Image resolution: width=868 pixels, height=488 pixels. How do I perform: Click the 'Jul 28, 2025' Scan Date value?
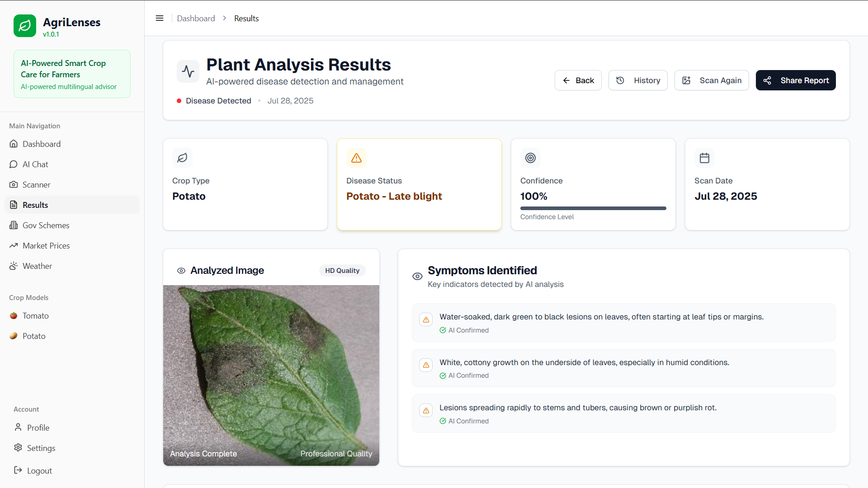click(726, 196)
